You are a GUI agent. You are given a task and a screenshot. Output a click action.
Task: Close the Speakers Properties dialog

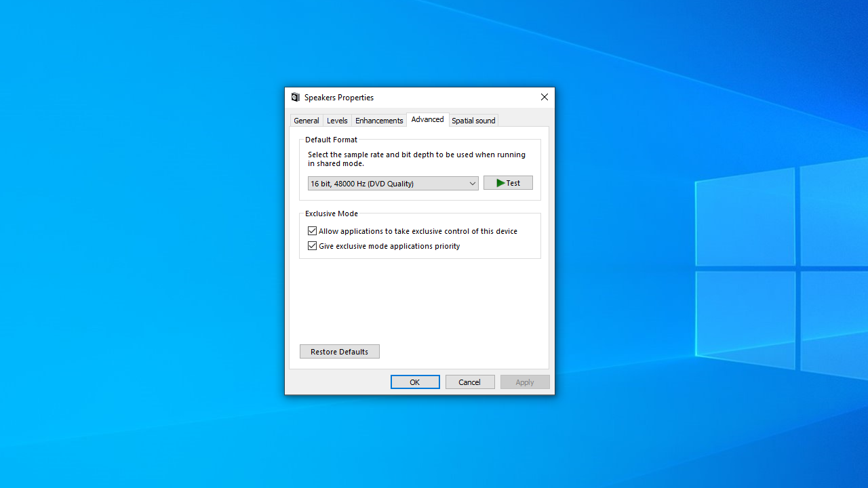[x=544, y=97]
